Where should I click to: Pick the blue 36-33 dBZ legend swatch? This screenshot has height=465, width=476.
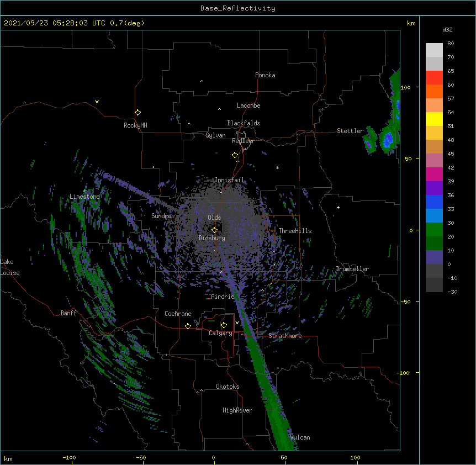pos(434,202)
